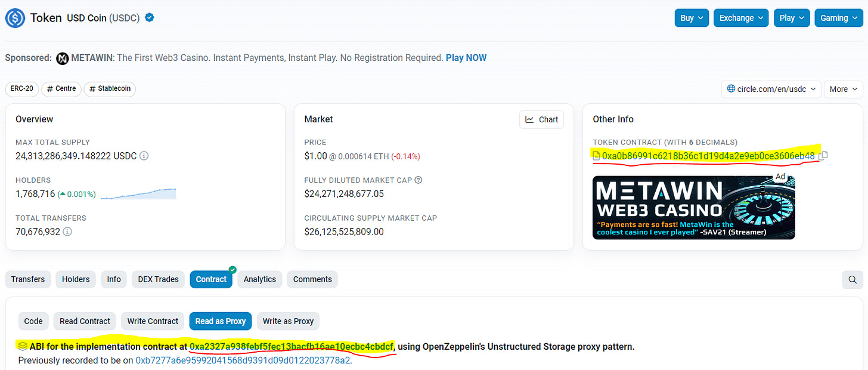The image size is (868, 370).
Task: Click the layers icon before ABI text
Action: click(22, 346)
